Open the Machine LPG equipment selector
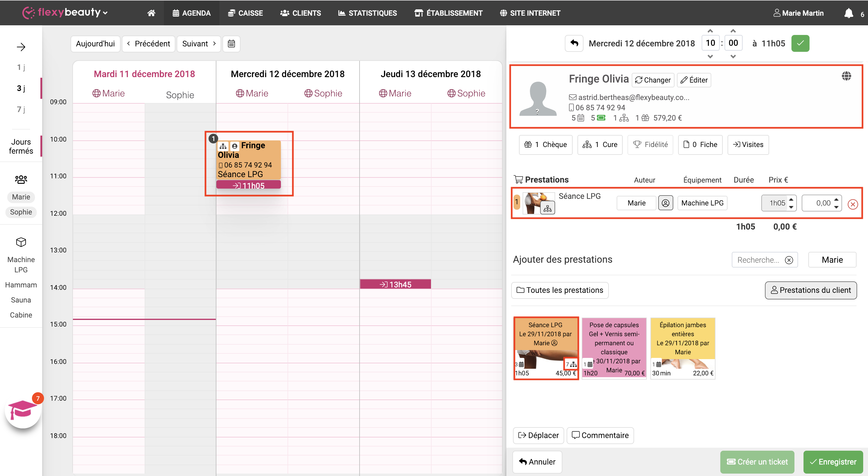Viewport: 868px width, 476px height. (x=702, y=203)
